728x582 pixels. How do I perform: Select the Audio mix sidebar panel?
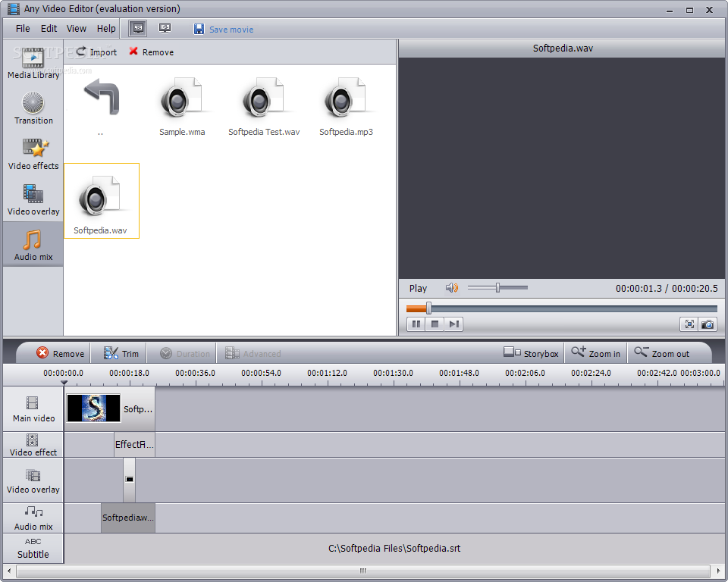33,245
